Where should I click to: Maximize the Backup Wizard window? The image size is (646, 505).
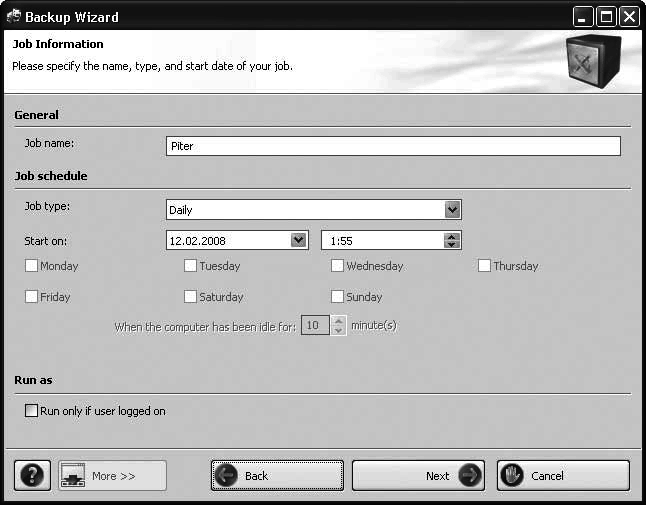point(606,17)
